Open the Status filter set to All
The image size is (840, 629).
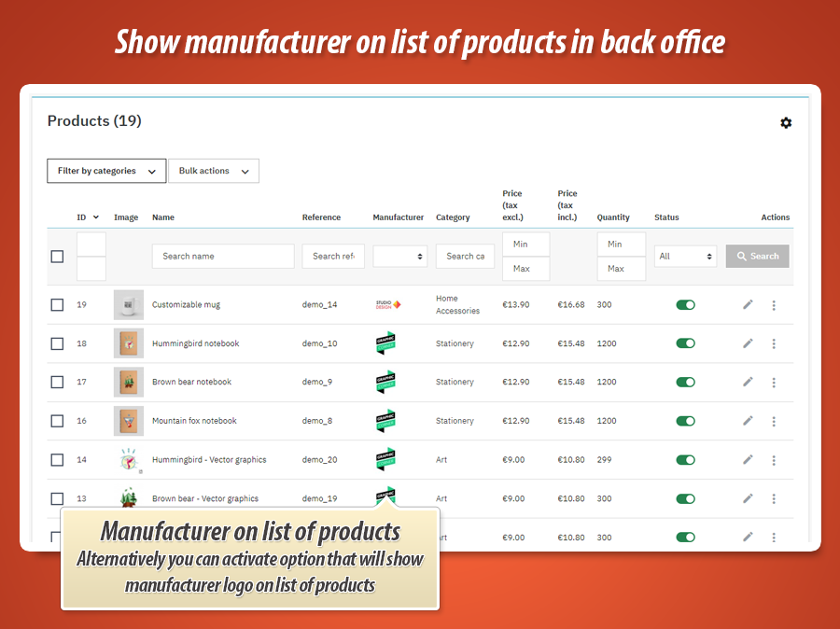pos(686,256)
